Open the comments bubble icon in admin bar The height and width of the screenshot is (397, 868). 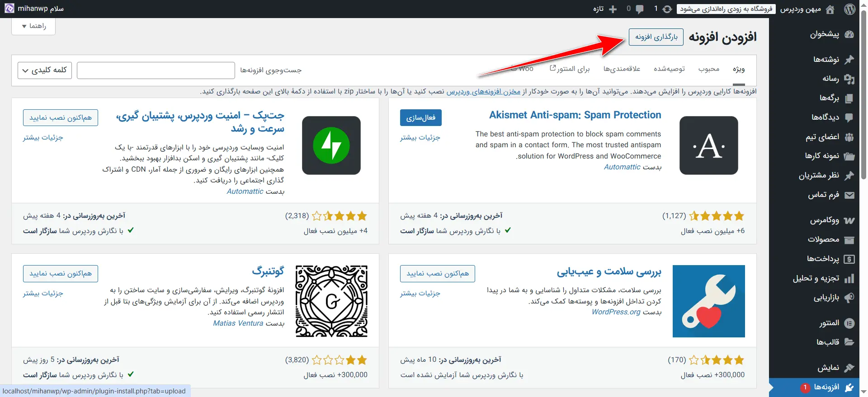[x=639, y=9]
